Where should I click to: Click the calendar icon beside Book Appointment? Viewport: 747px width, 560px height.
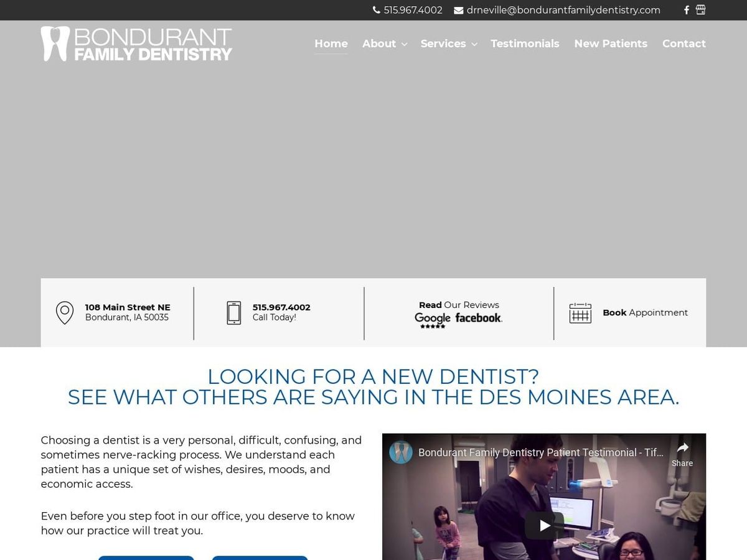(580, 312)
